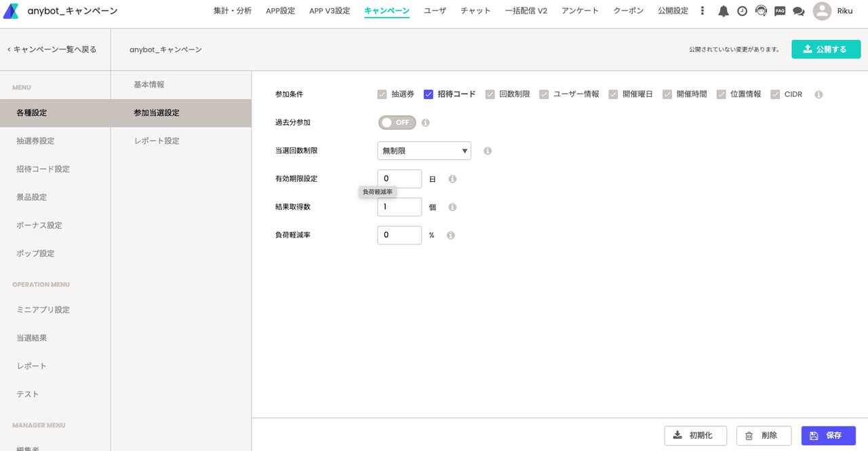Viewport: 868px width, 451px height.
Task: Open the FAQ icon
Action: click(x=780, y=11)
